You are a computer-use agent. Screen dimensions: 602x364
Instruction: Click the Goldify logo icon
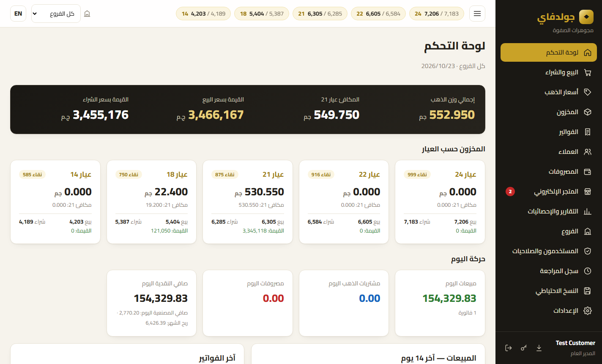[x=586, y=17]
